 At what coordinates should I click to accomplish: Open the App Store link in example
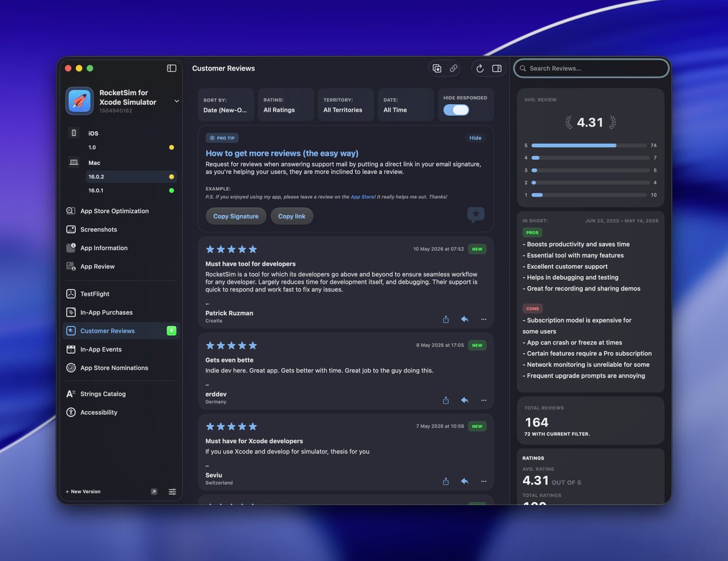(363, 197)
